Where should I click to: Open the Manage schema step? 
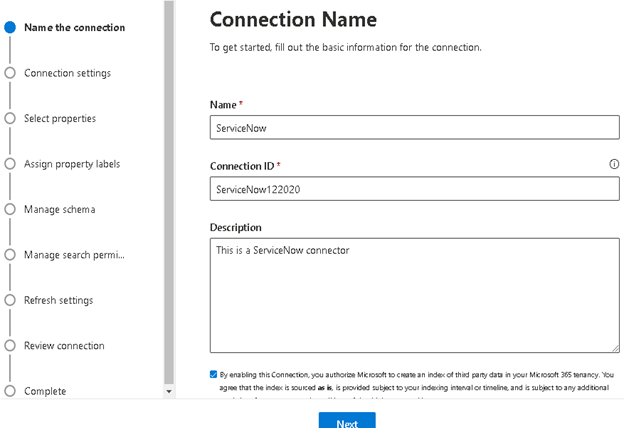(60, 209)
